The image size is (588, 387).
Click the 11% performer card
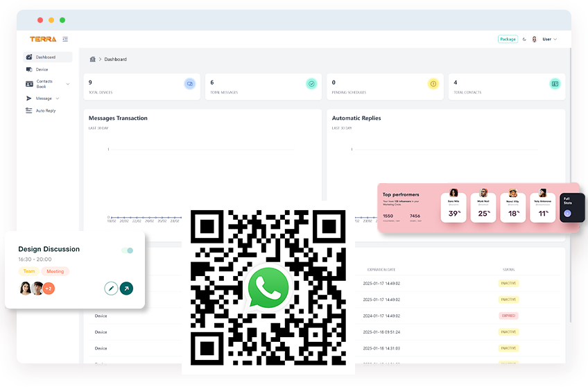[543, 207]
